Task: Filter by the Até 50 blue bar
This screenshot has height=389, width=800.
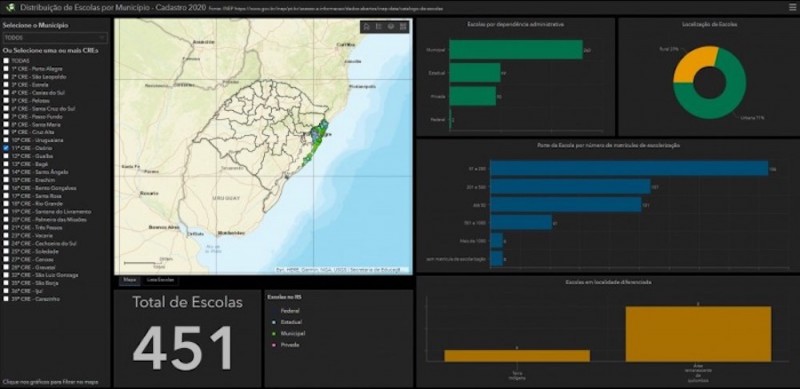Action: (x=566, y=205)
